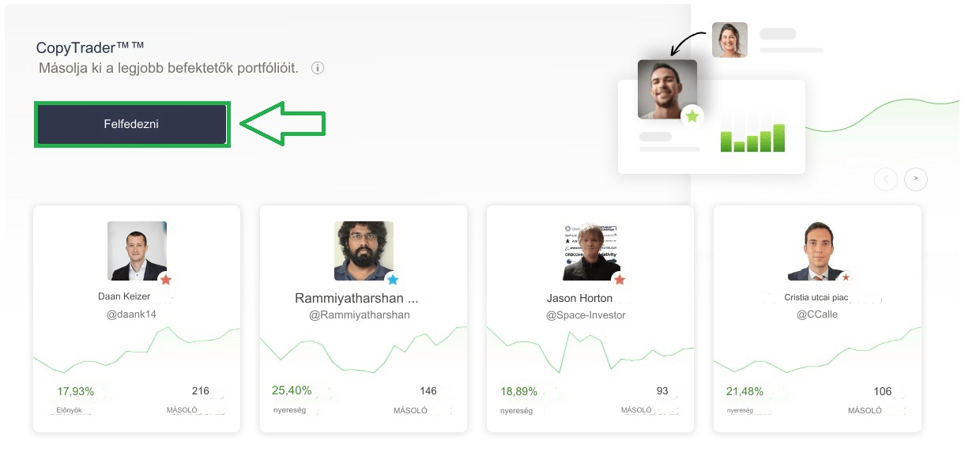Click the carousel previous arrow
Image resolution: width=980 pixels, height=471 pixels.
[886, 179]
